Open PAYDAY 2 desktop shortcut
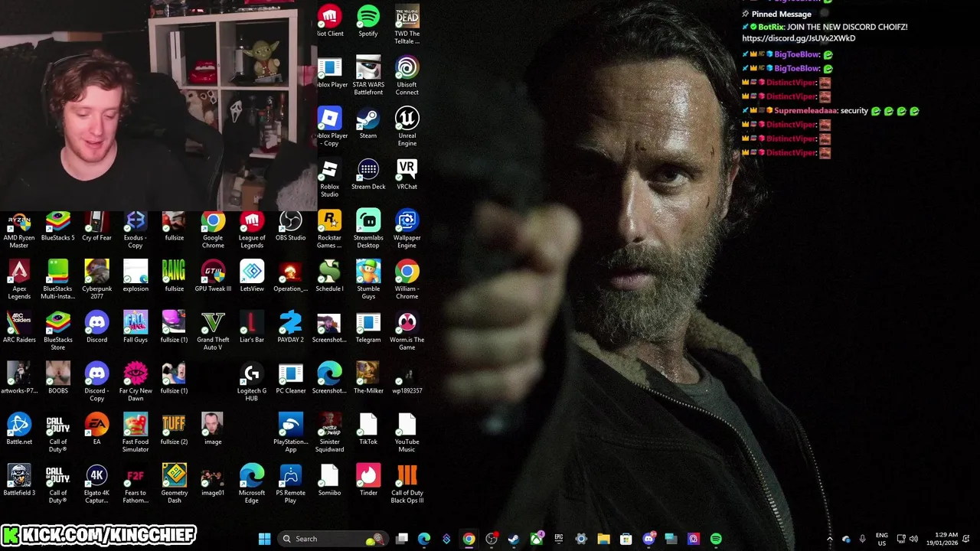 click(290, 327)
